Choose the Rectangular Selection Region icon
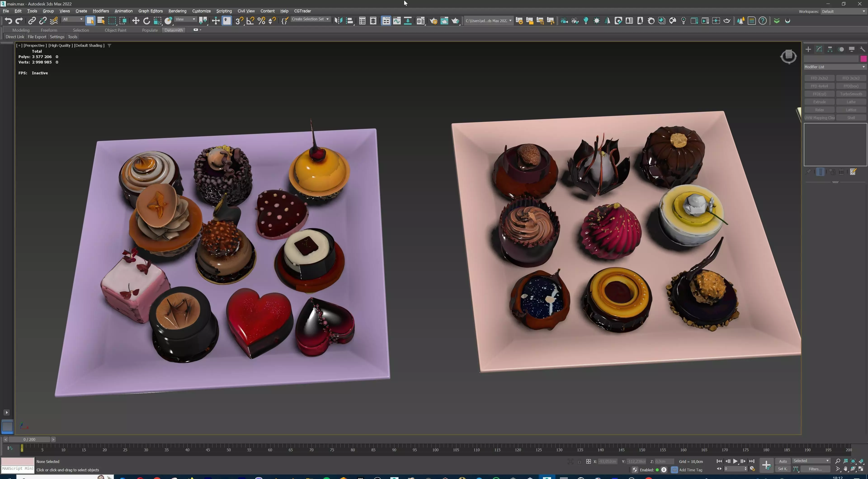This screenshot has width=868, height=479. point(112,21)
